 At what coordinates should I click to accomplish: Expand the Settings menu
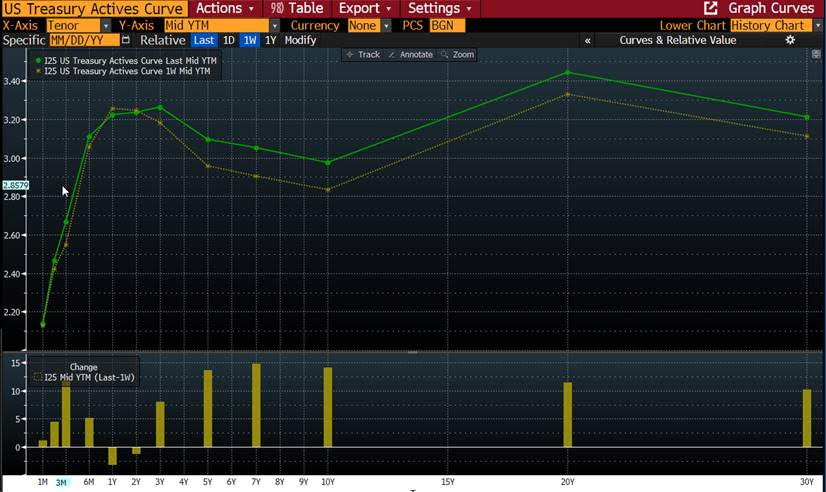(x=440, y=8)
